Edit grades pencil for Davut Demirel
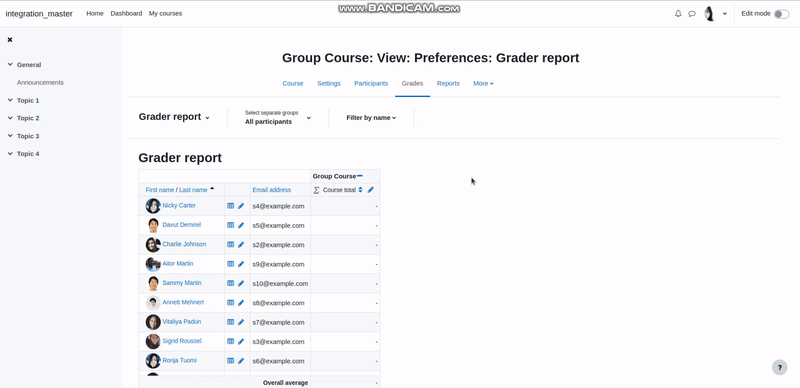Image resolution: width=800 pixels, height=388 pixels. point(241,225)
